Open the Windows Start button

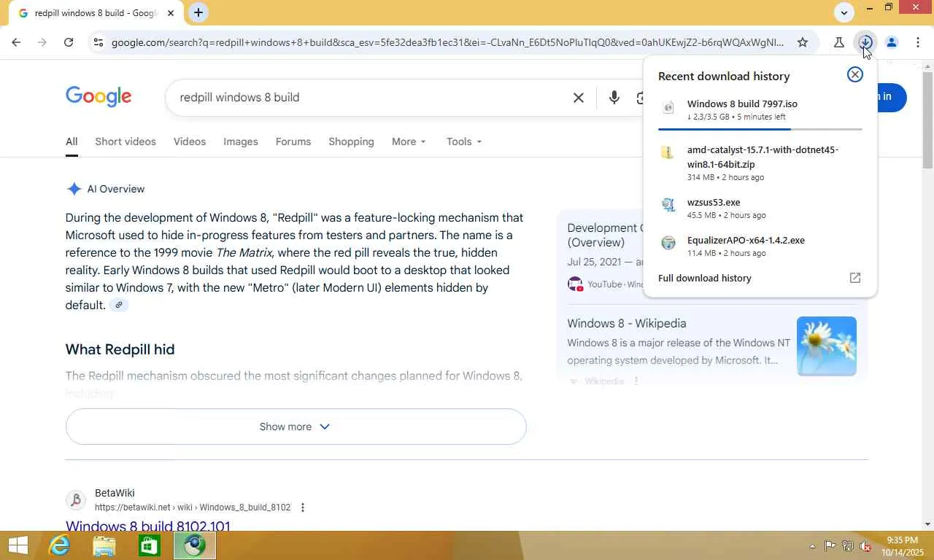18,545
